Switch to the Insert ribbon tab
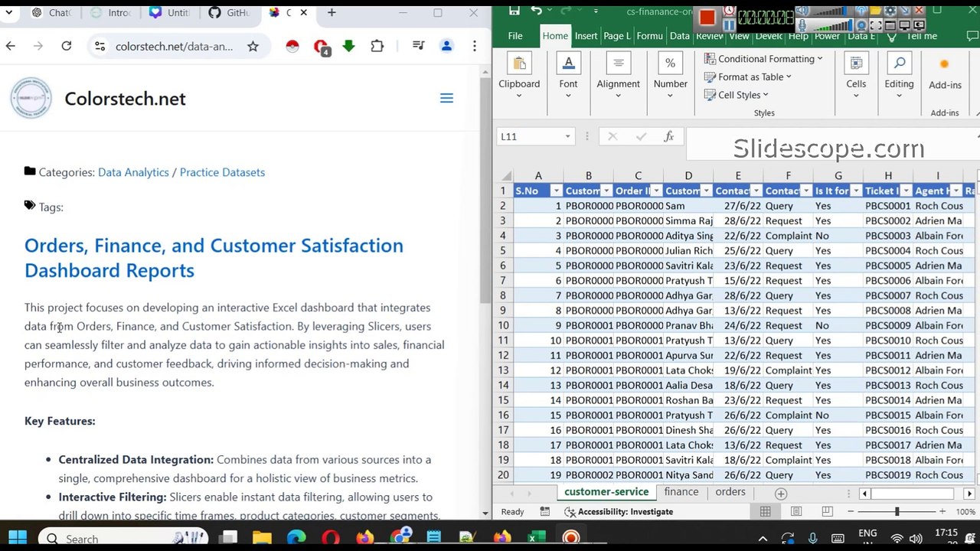980x551 pixels. coord(586,36)
